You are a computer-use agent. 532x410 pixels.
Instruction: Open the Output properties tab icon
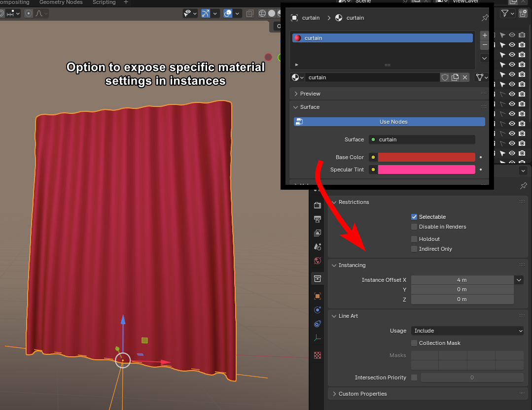click(318, 219)
